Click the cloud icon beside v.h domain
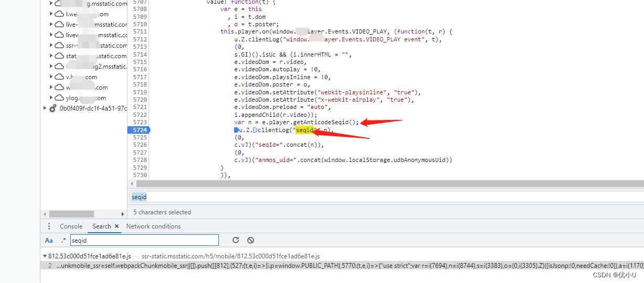Image resolution: width=644 pixels, height=283 pixels. click(x=59, y=77)
